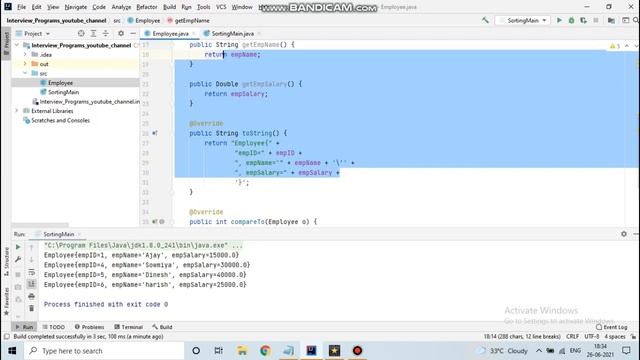Collapse Interview_Programs_youtube_channel root folder

click(17, 45)
